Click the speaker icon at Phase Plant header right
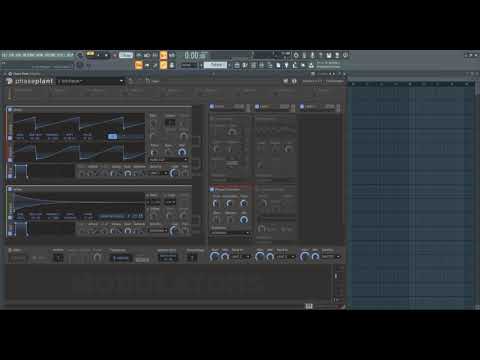The height and width of the screenshot is (360, 480). (286, 81)
